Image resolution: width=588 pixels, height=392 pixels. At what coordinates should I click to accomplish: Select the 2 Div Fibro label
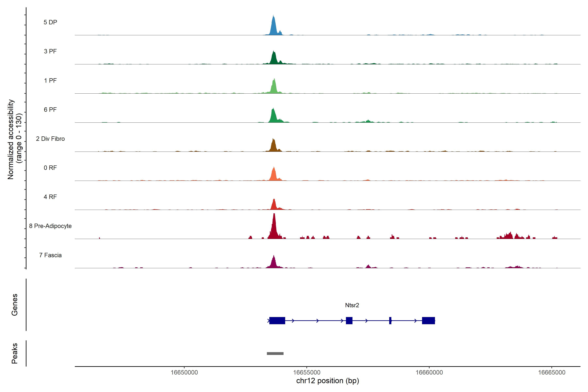coord(50,139)
